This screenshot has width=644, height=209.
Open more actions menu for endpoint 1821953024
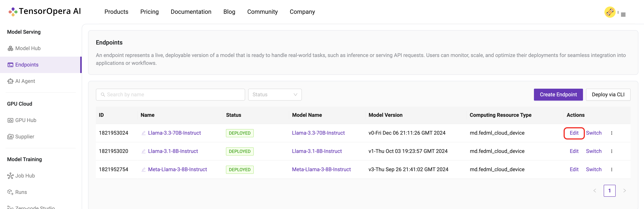tap(612, 133)
